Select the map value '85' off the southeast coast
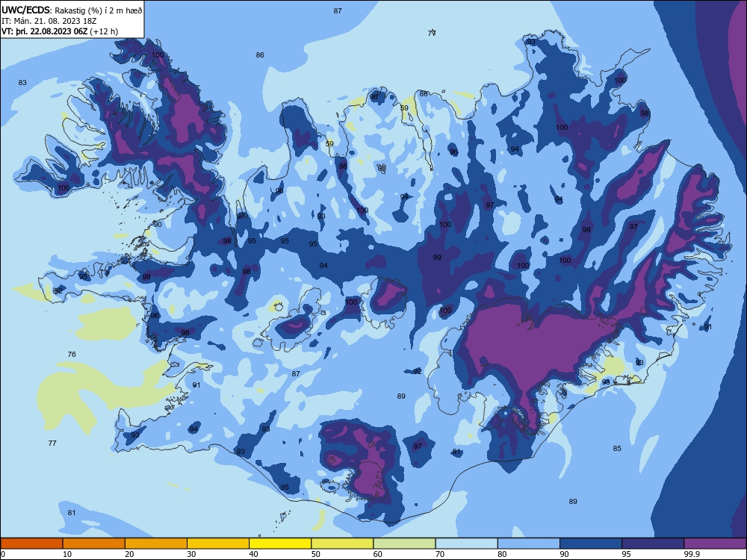This screenshot has width=747, height=560. (617, 448)
